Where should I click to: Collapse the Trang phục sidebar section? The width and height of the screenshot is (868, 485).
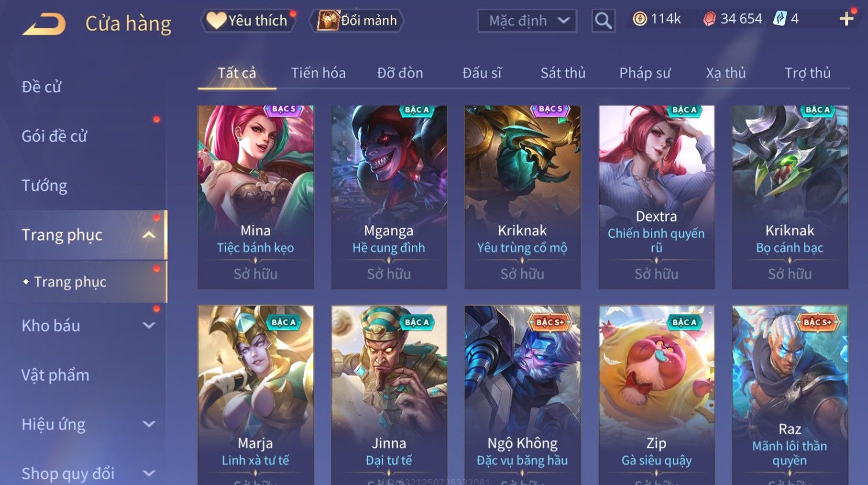pyautogui.click(x=149, y=235)
